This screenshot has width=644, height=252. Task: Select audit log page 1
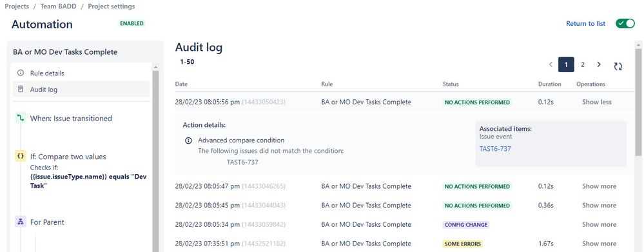[566, 64]
